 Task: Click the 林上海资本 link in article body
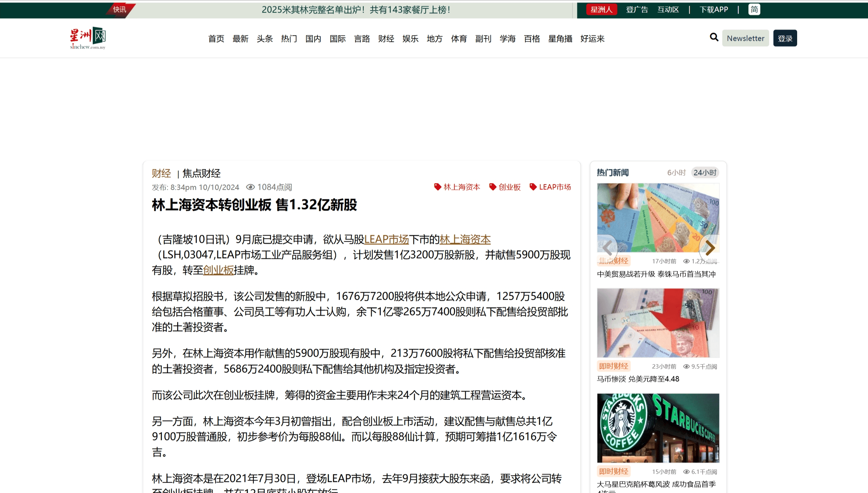pyautogui.click(x=465, y=239)
